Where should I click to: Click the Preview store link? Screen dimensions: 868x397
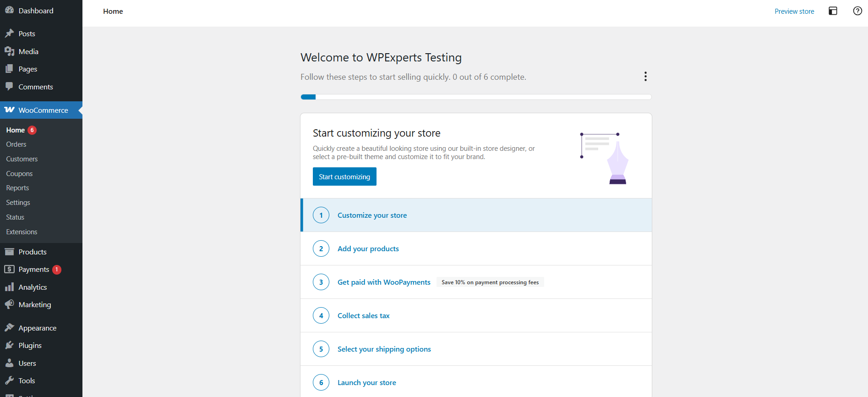(x=794, y=11)
